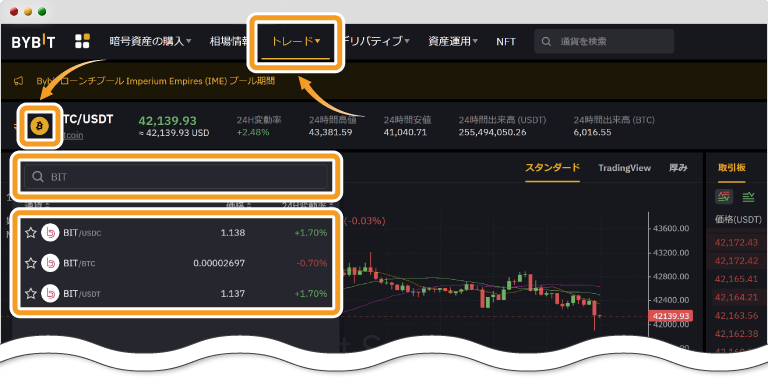Click BIT/BTC price 0.00002697
768x380 pixels.
tap(219, 263)
